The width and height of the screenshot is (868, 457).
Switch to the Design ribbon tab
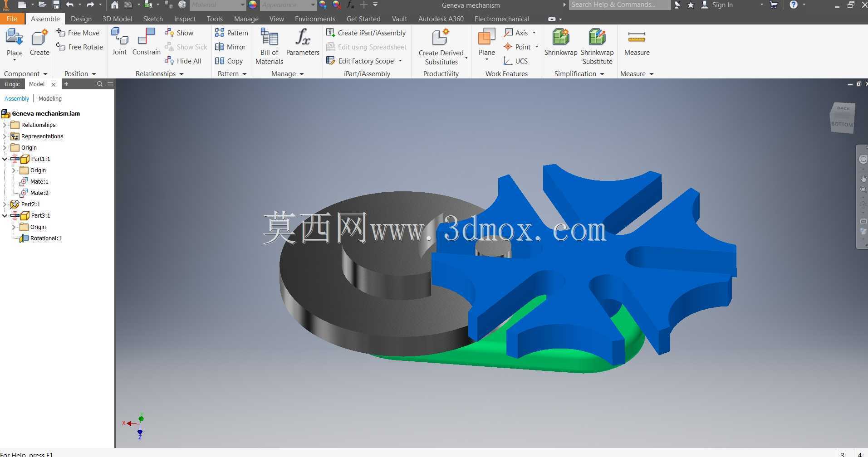point(81,19)
